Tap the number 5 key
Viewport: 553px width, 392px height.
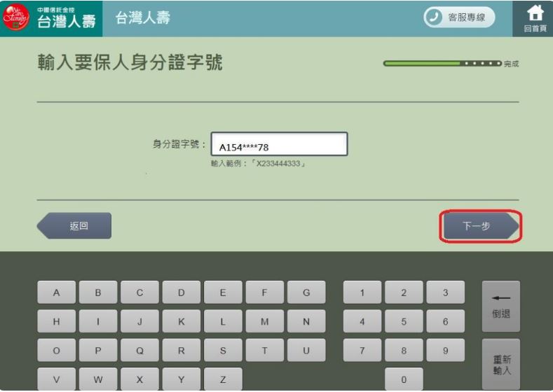404,321
